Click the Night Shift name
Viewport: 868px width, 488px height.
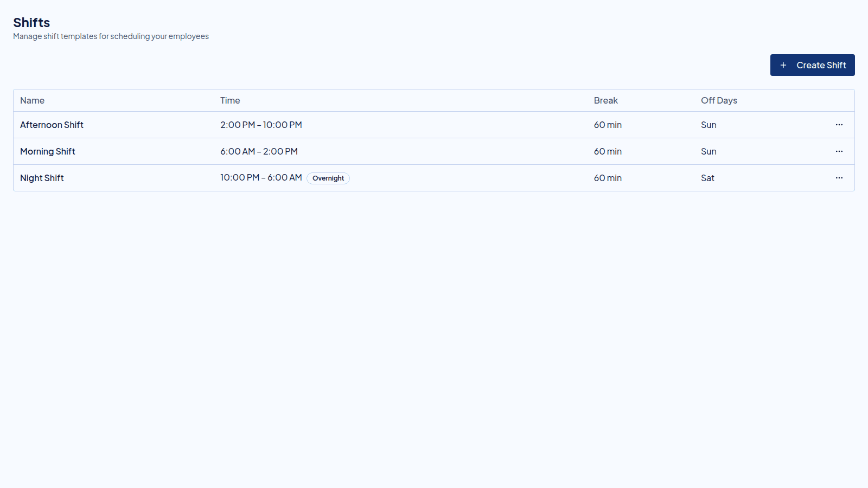tap(42, 178)
